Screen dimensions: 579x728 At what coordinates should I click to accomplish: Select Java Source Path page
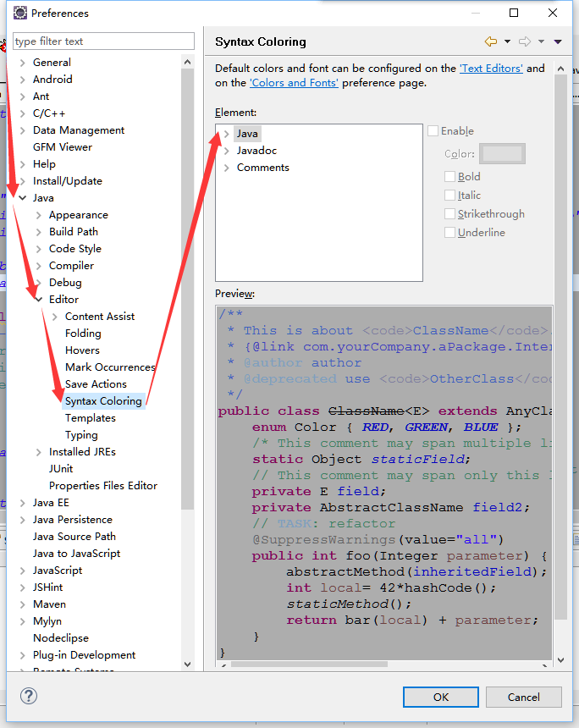point(74,537)
